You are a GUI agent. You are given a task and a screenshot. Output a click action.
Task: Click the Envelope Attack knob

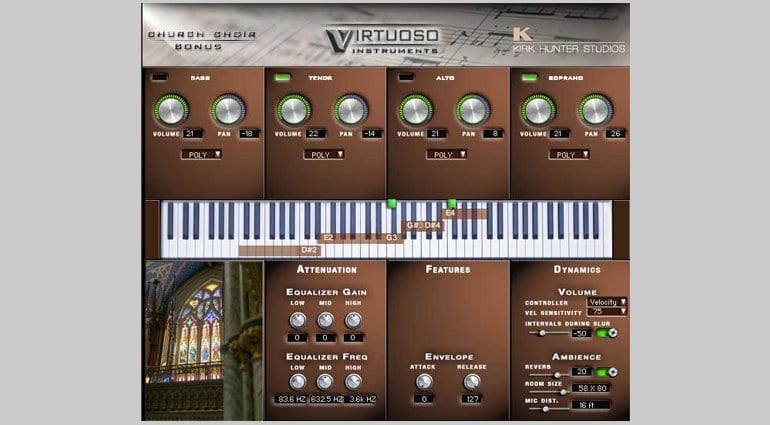(x=424, y=382)
